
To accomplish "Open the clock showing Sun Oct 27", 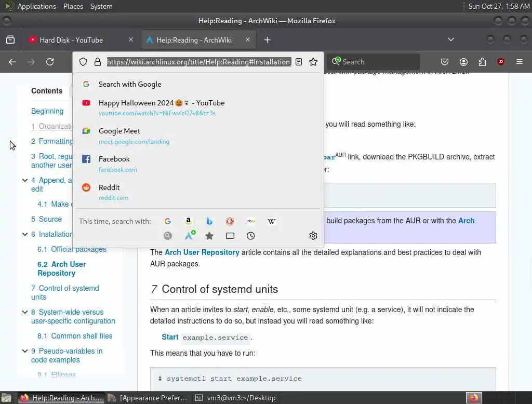I will pos(498,6).
